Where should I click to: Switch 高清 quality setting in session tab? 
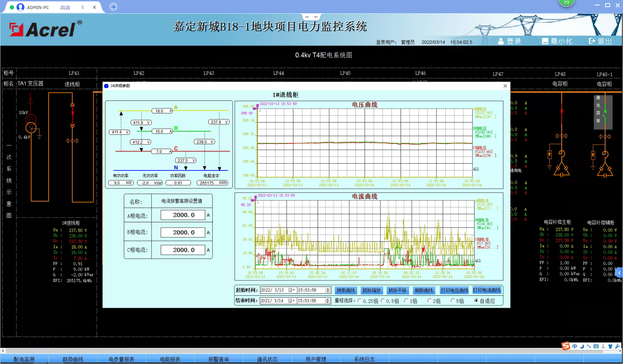[x=65, y=7]
